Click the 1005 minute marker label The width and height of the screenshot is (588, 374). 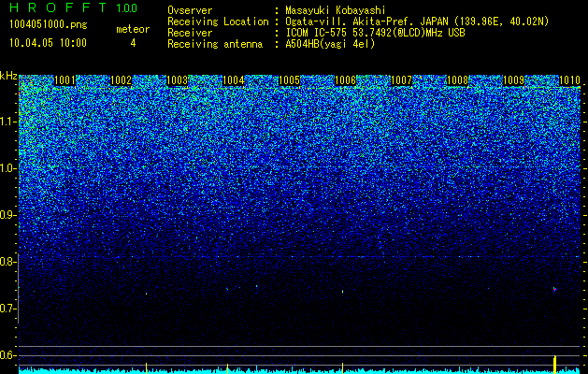290,80
